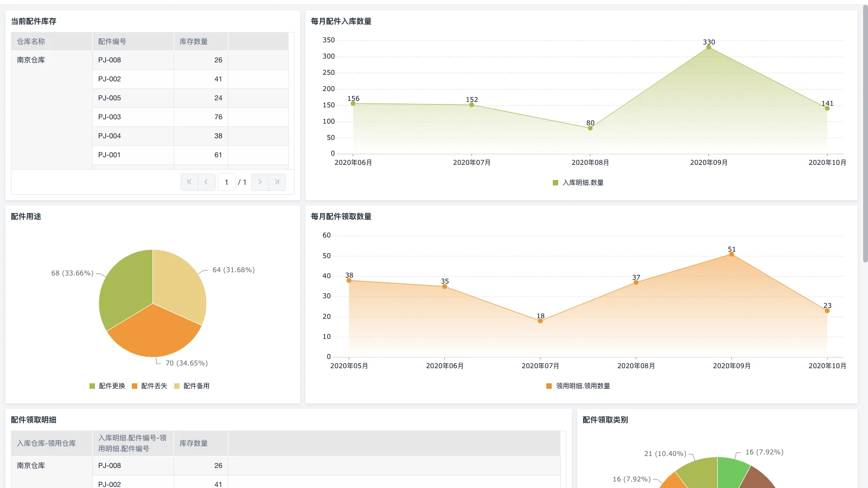
Task: Select the PJ-003 cell
Action: click(x=133, y=117)
